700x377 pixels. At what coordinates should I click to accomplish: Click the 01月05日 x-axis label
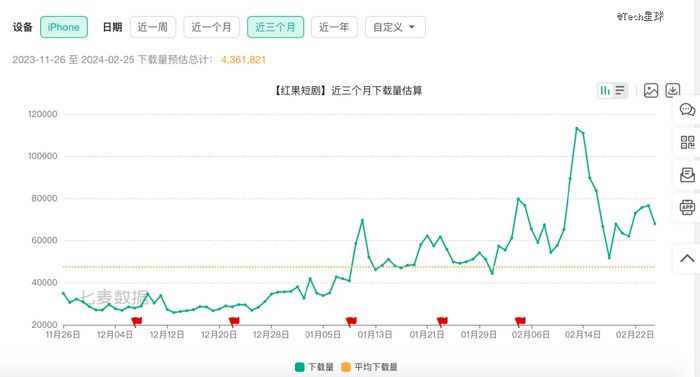(323, 335)
